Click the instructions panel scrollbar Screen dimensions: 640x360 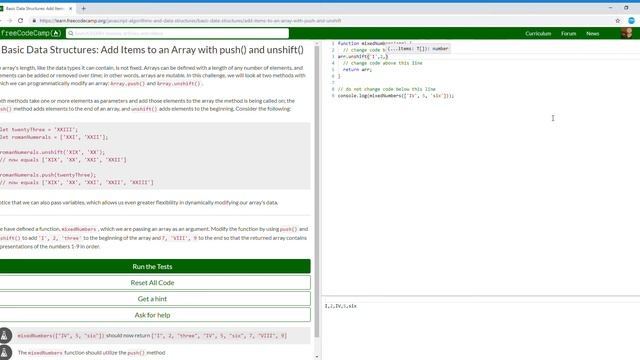317,192
